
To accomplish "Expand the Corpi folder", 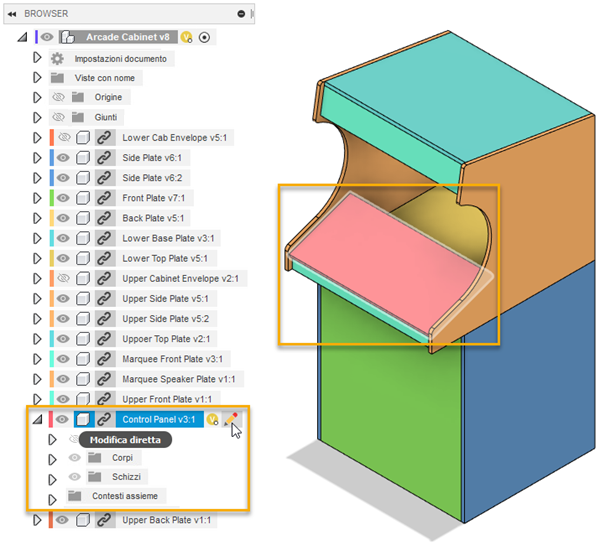I will click(52, 460).
